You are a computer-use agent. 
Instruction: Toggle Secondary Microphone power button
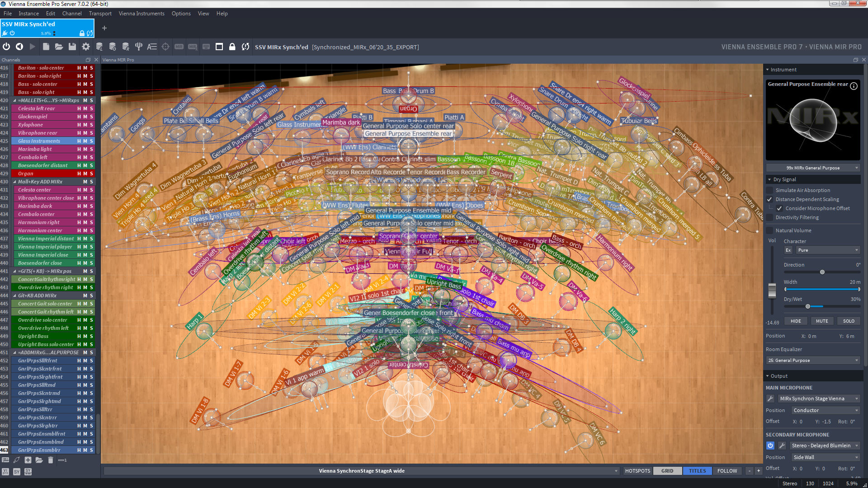[770, 446]
